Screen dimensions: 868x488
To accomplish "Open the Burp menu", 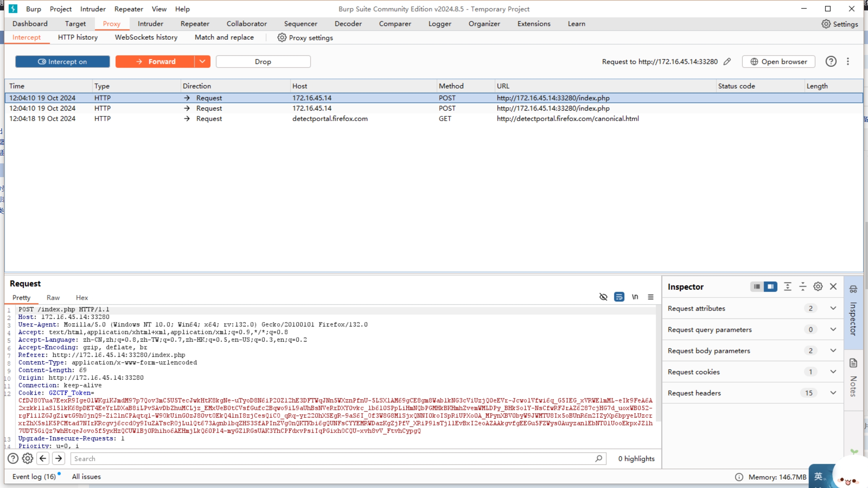I will click(x=34, y=9).
